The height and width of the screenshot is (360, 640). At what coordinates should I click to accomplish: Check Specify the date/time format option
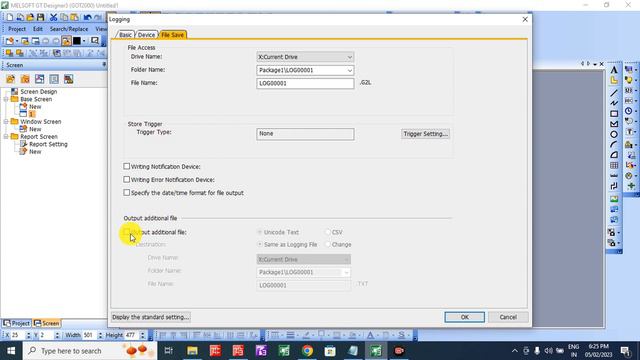(127, 192)
